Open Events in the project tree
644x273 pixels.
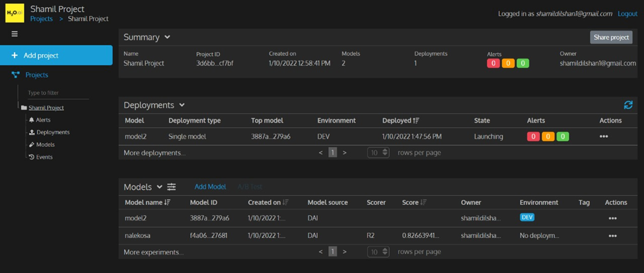44,157
